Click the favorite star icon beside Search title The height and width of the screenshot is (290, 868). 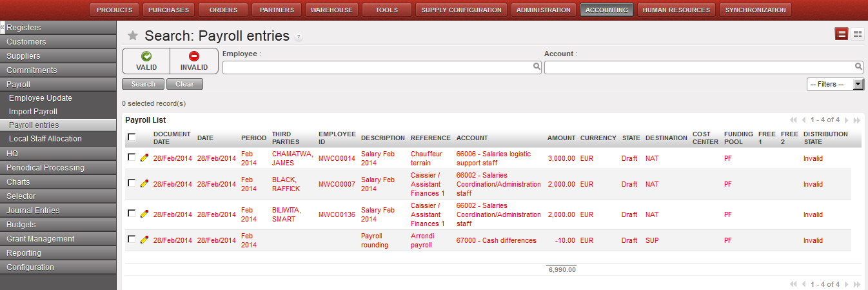(x=133, y=36)
